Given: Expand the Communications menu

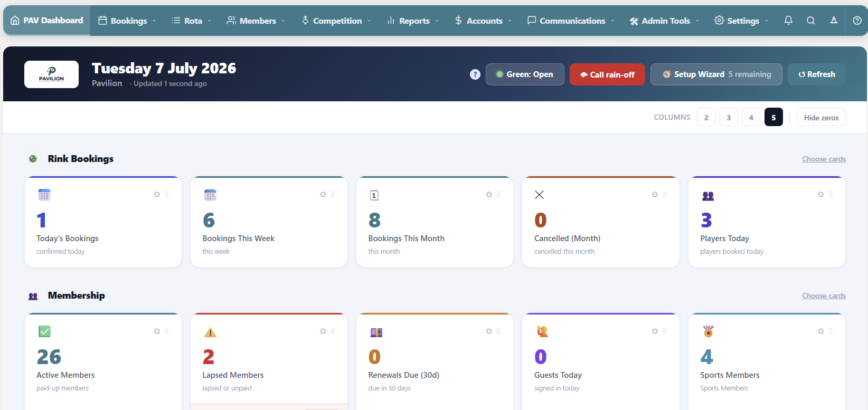Looking at the screenshot, I should 571,21.
